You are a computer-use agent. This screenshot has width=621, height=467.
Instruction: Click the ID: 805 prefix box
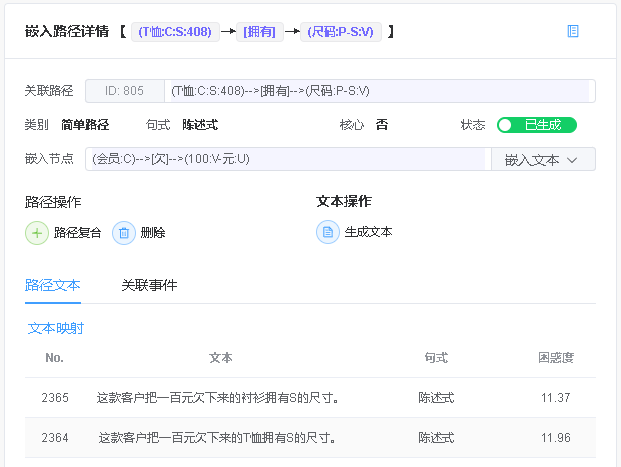pyautogui.click(x=125, y=91)
